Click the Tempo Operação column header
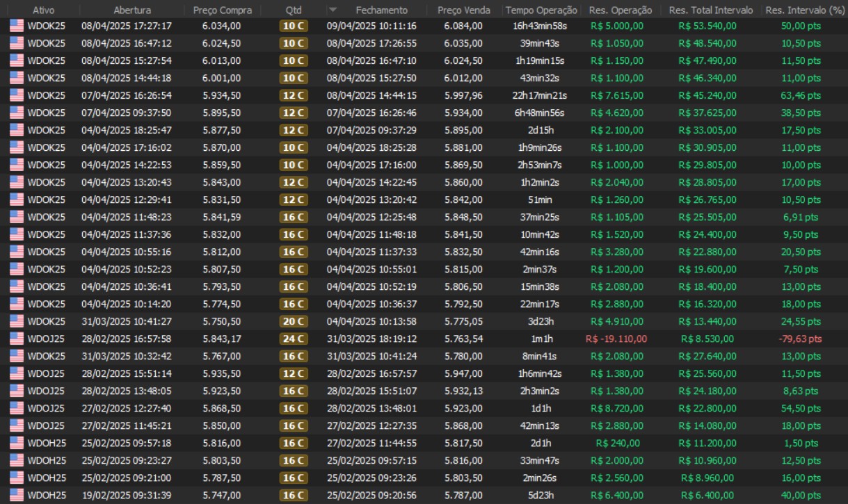The width and height of the screenshot is (848, 504). (x=541, y=10)
